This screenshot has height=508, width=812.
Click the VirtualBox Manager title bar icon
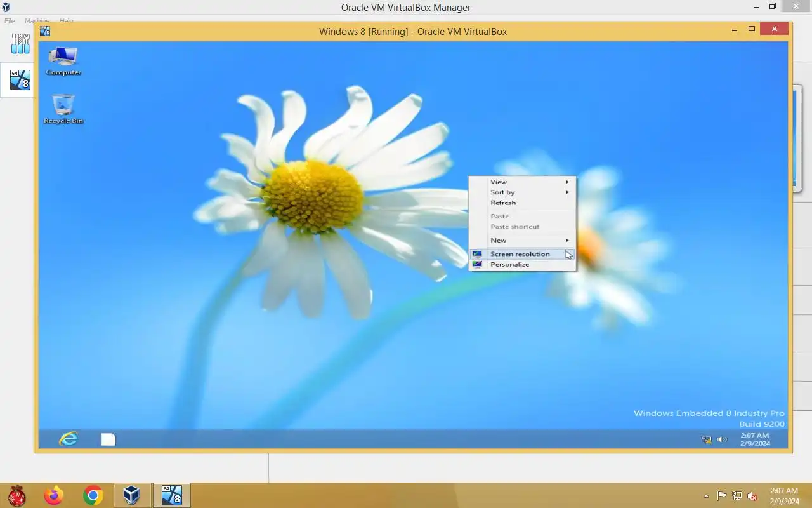(x=6, y=7)
